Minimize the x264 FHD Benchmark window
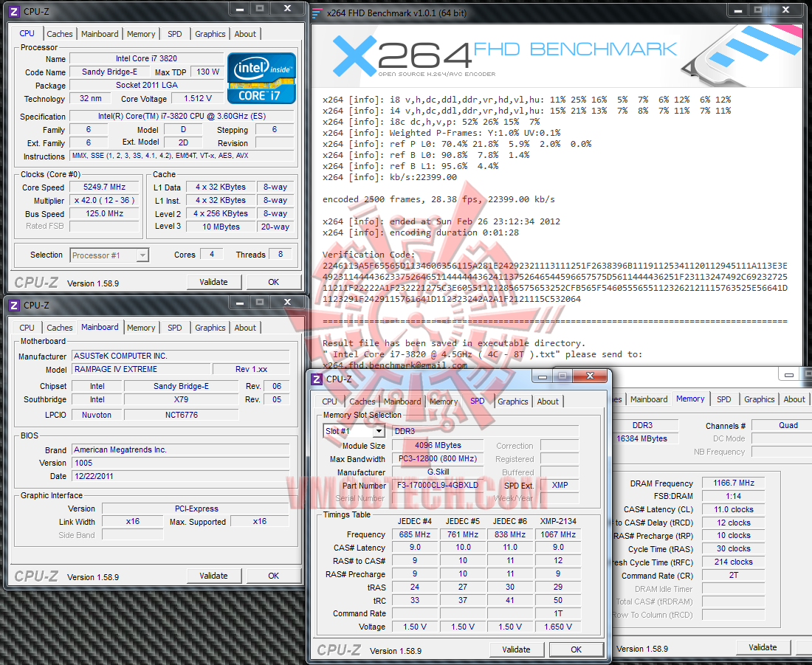Screen dimensions: 812x665 click(x=738, y=10)
